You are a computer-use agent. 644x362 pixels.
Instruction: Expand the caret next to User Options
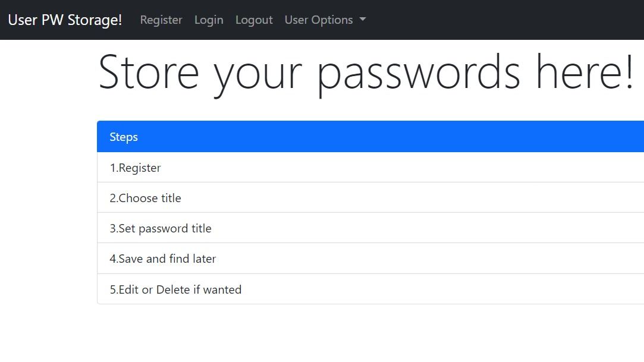coord(363,20)
